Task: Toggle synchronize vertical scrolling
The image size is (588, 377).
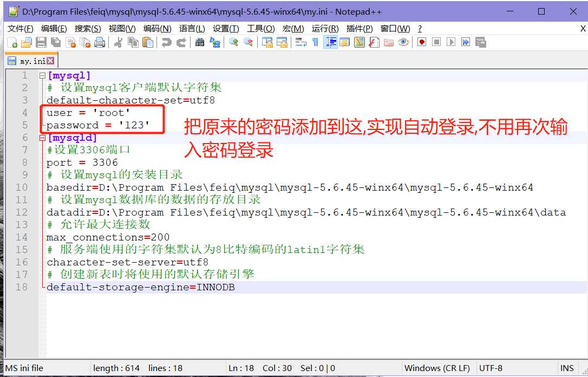Action: (x=267, y=42)
